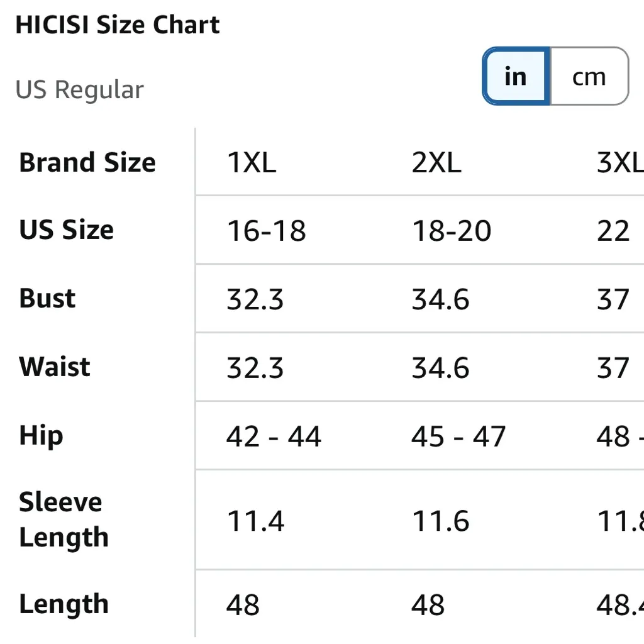
Task: Click the Waist row label
Action: [x=54, y=367]
